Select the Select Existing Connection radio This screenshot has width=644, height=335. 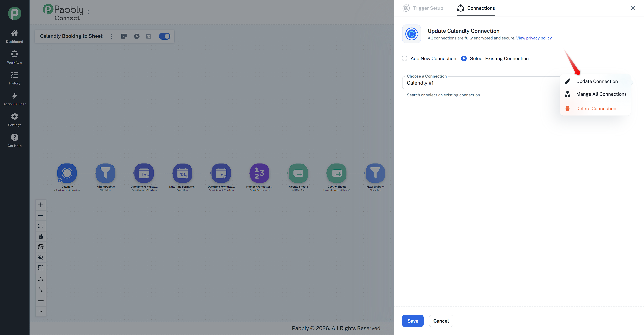[464, 59]
